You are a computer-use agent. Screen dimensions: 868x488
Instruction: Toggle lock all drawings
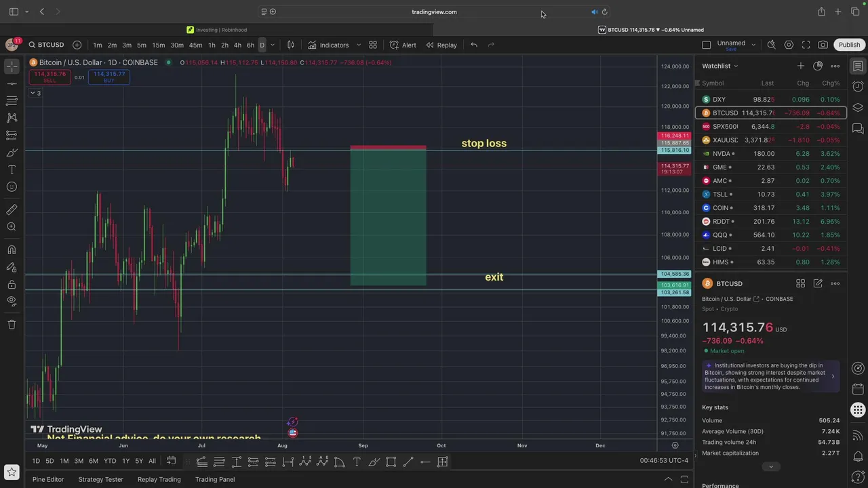coord(12,285)
